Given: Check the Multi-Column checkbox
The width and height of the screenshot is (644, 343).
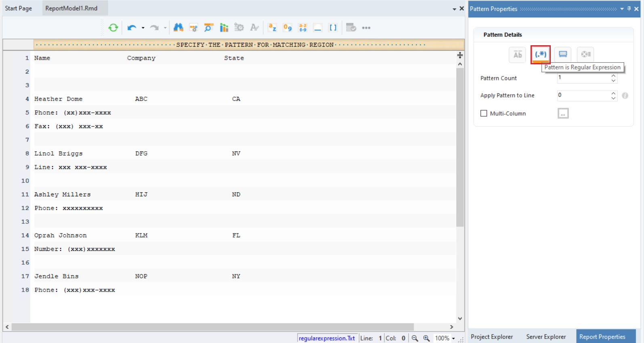Looking at the screenshot, I should pyautogui.click(x=484, y=114).
